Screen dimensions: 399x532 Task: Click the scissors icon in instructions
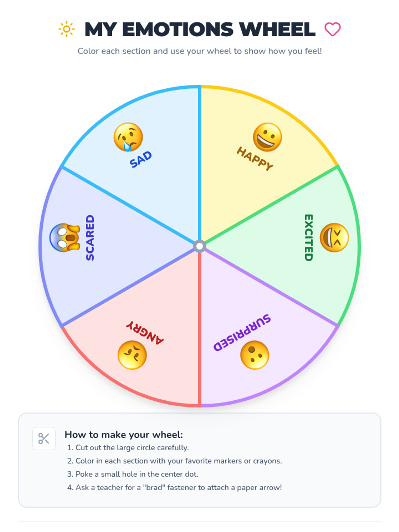pos(44,439)
